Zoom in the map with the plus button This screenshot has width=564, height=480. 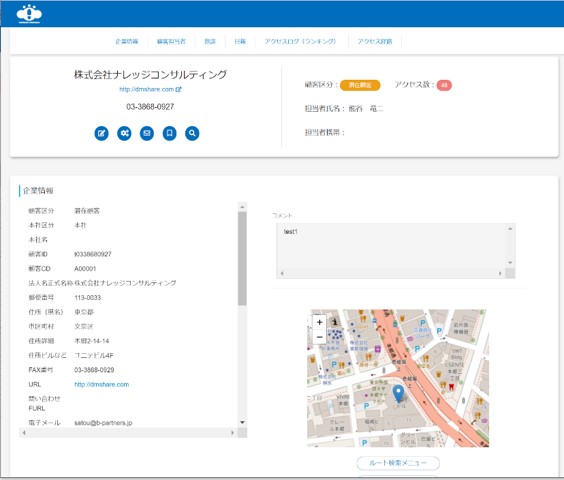click(319, 322)
